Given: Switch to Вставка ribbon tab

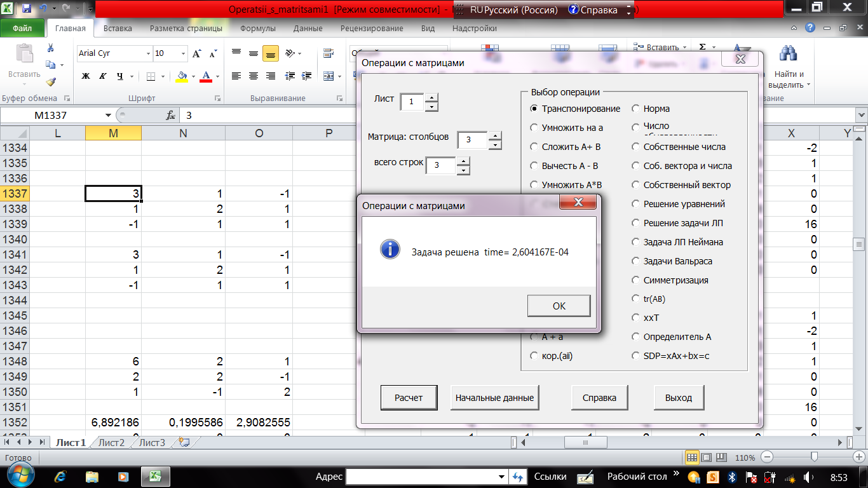Looking at the screenshot, I should pyautogui.click(x=118, y=29).
